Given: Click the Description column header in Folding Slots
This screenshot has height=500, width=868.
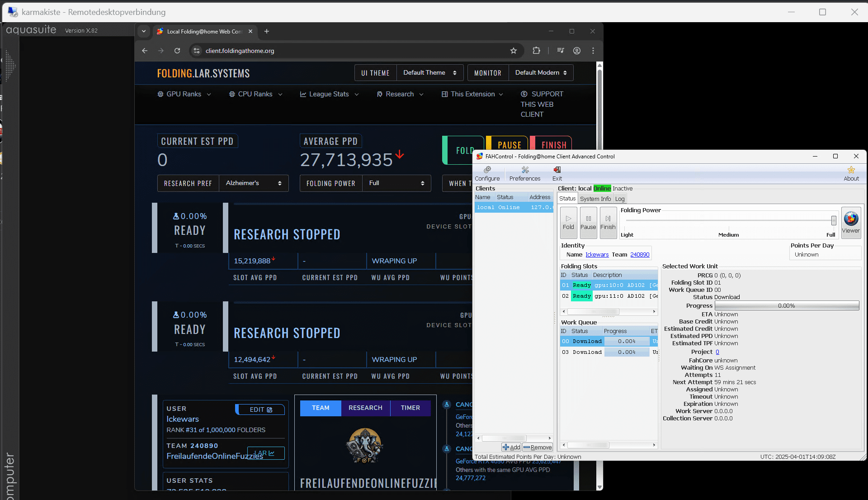Looking at the screenshot, I should [x=624, y=275].
